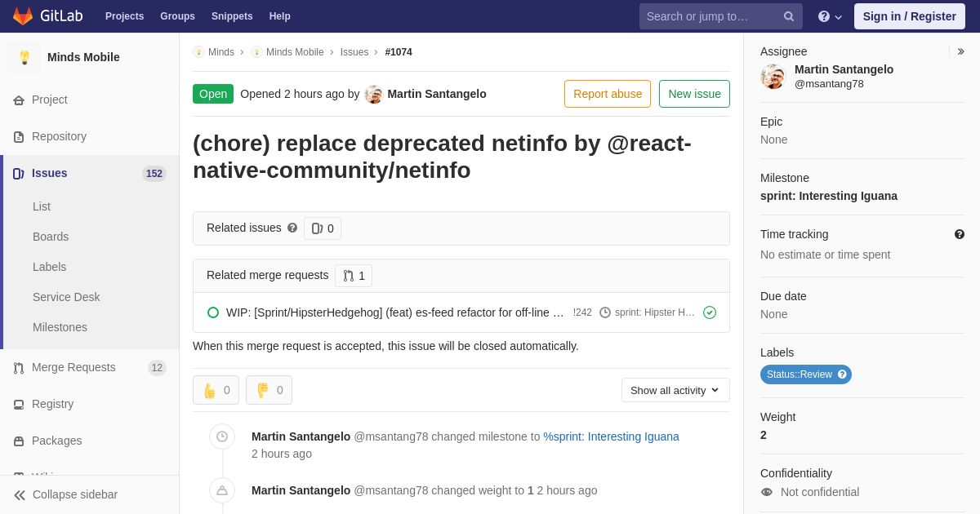The width and height of the screenshot is (980, 514).
Task: Go to issue Boards
Action: pos(51,237)
